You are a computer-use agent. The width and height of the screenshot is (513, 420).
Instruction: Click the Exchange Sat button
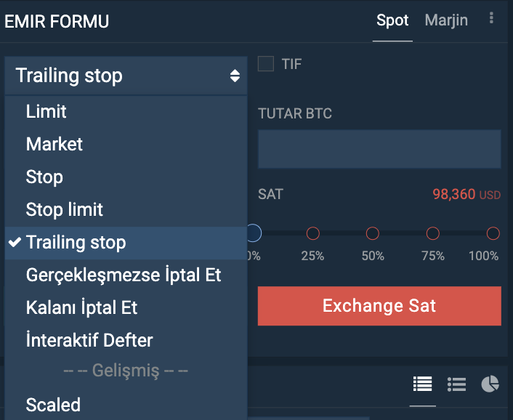tap(379, 306)
